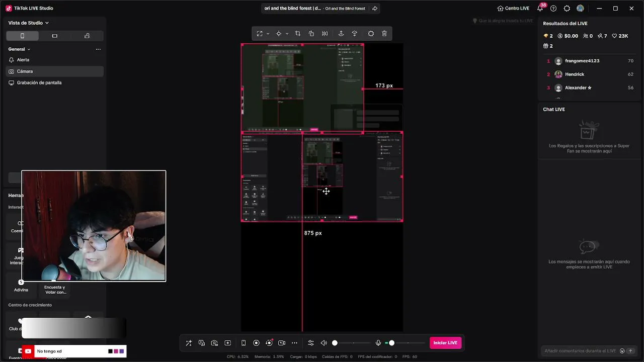Expand the scale options dropdown arrow
Image resolution: width=644 pixels, height=362 pixels.
268,34
